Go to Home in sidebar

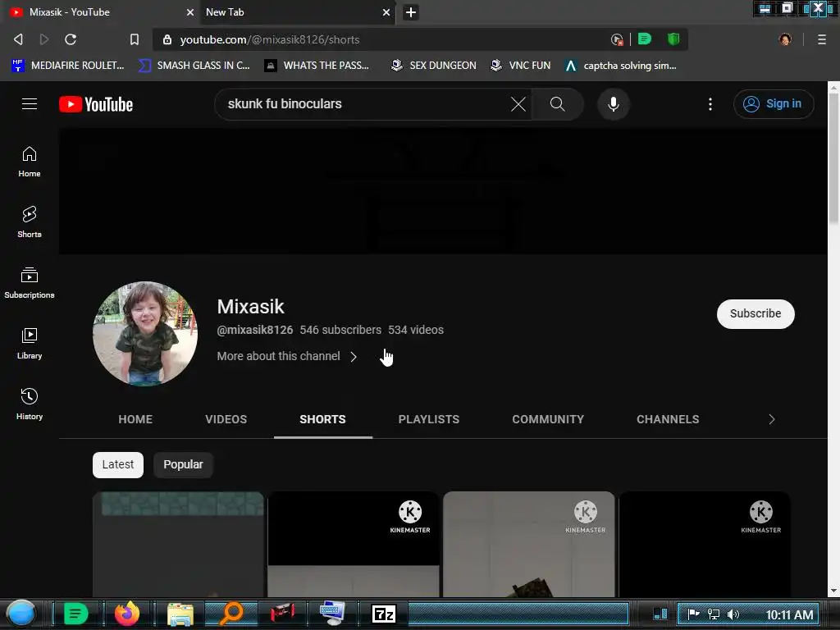coord(30,162)
